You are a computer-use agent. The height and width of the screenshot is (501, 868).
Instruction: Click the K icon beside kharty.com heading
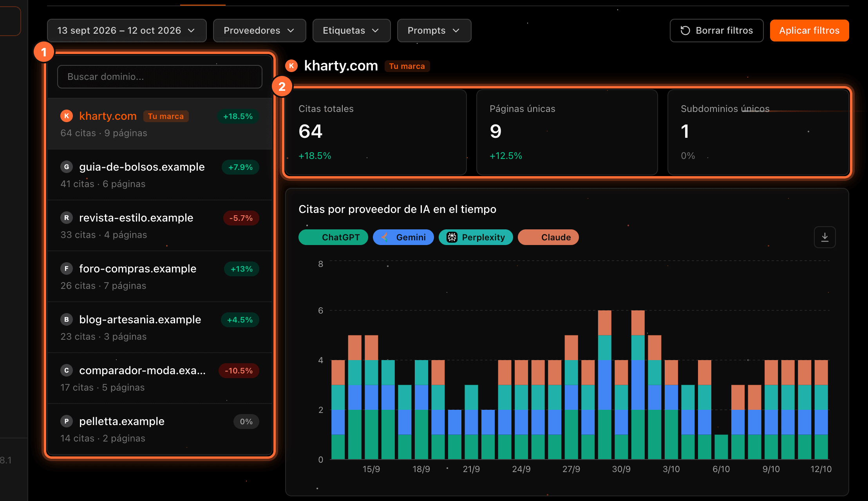point(291,66)
